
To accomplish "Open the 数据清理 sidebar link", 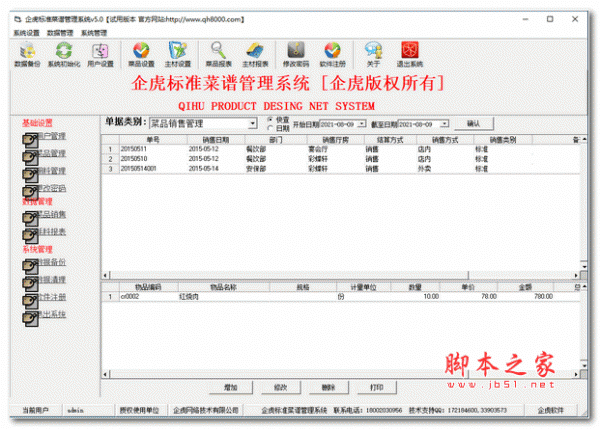I will tap(52, 280).
